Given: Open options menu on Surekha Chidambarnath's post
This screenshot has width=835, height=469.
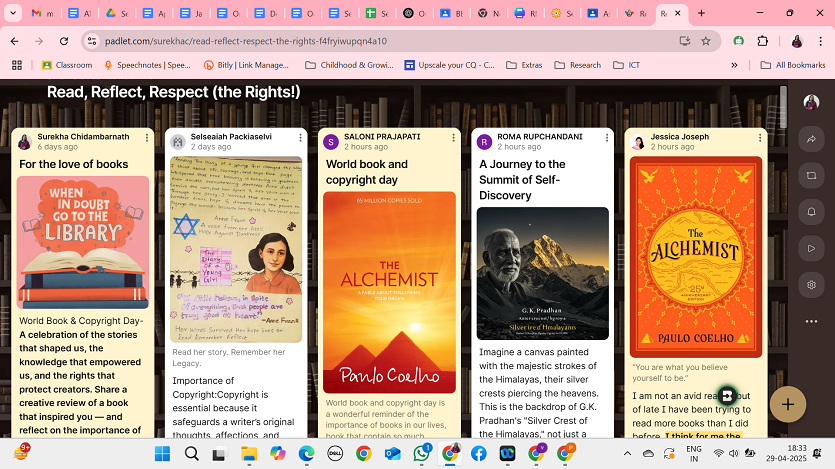Looking at the screenshot, I should coord(147,137).
